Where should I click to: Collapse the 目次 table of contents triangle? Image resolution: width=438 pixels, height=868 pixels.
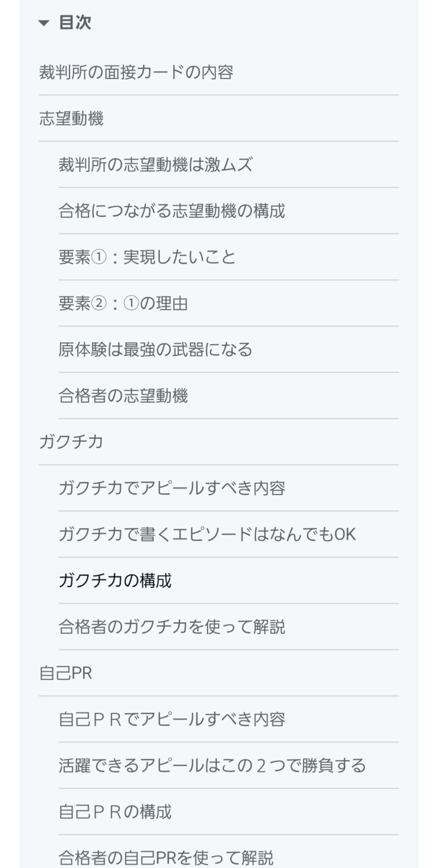pyautogui.click(x=44, y=23)
